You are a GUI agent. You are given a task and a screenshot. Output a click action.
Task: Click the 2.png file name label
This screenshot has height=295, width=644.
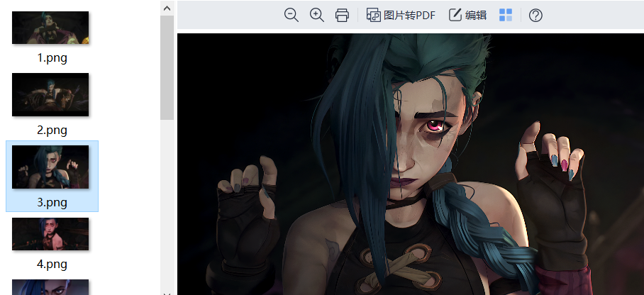click(x=52, y=130)
